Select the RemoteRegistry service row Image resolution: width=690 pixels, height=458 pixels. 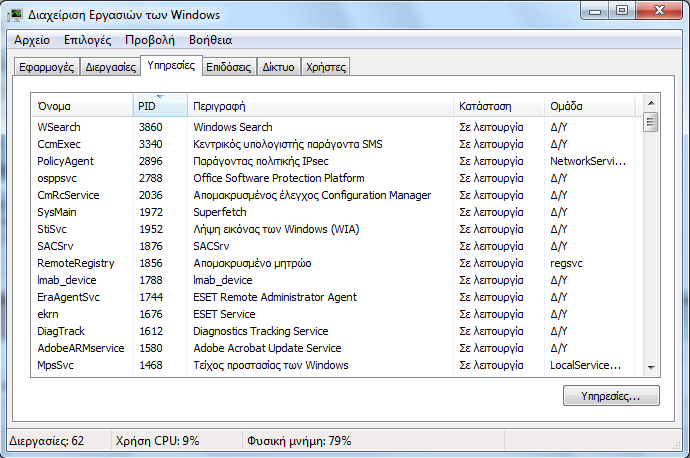pyautogui.click(x=74, y=263)
